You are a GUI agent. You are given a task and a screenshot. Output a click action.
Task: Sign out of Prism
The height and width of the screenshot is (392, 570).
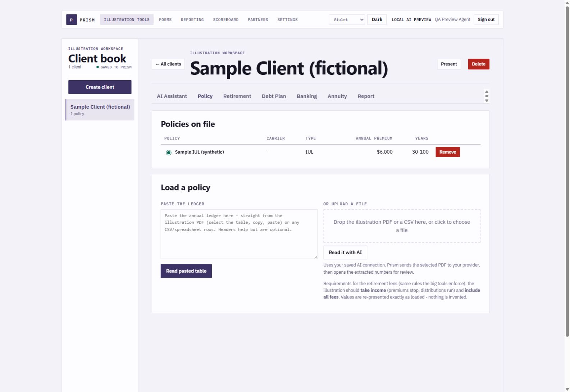pyautogui.click(x=486, y=20)
